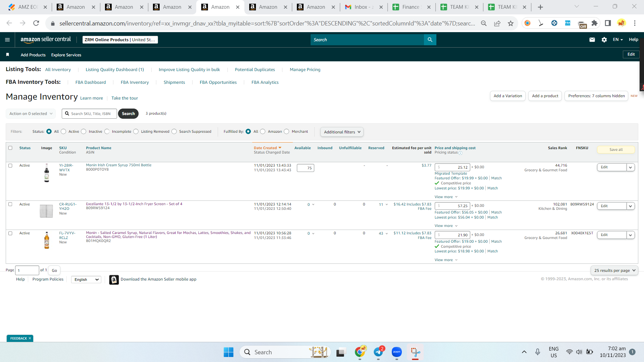Open the Chrome three-dot menu
The width and height of the screenshot is (644, 362).
pos(635,23)
